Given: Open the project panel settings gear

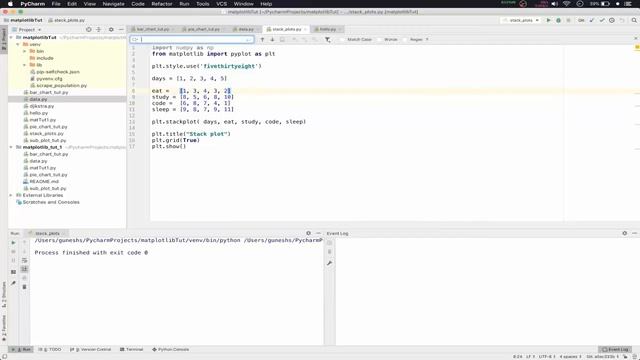Looking at the screenshot, I should 111,29.
